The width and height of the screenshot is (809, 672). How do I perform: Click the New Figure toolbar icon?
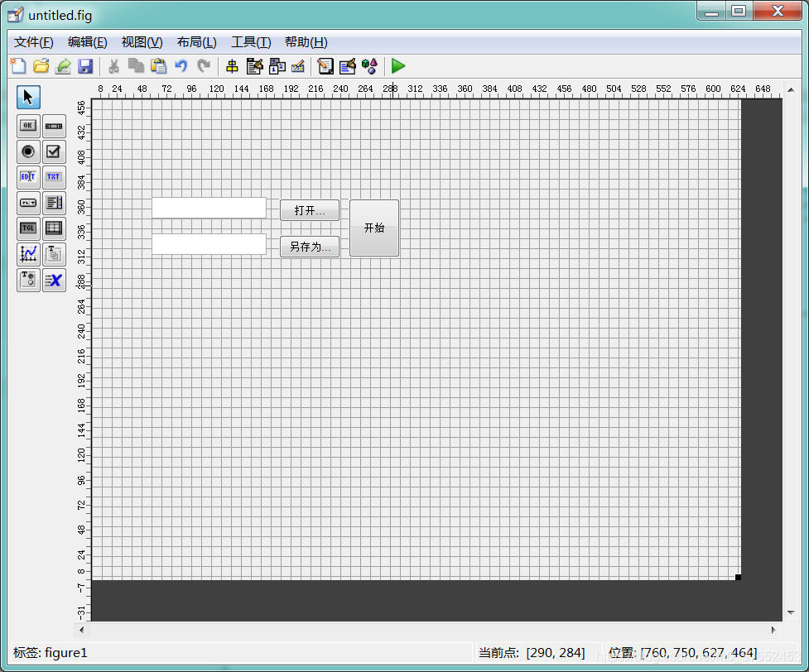point(18,66)
